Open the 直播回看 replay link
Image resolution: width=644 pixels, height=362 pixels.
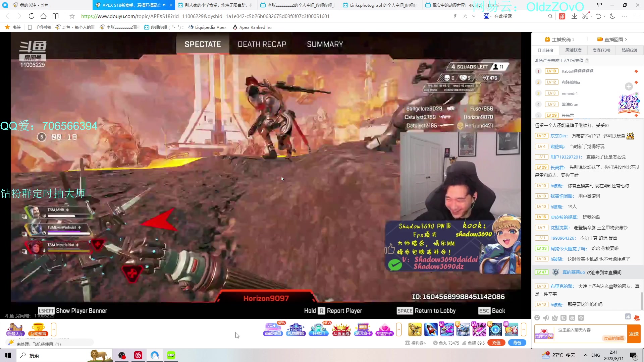(612, 40)
